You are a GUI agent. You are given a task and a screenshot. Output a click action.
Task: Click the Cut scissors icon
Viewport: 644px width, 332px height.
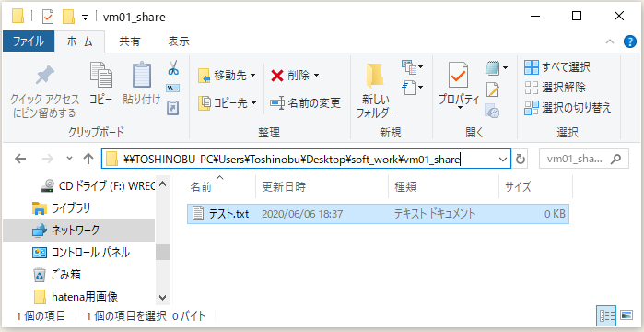[173, 68]
